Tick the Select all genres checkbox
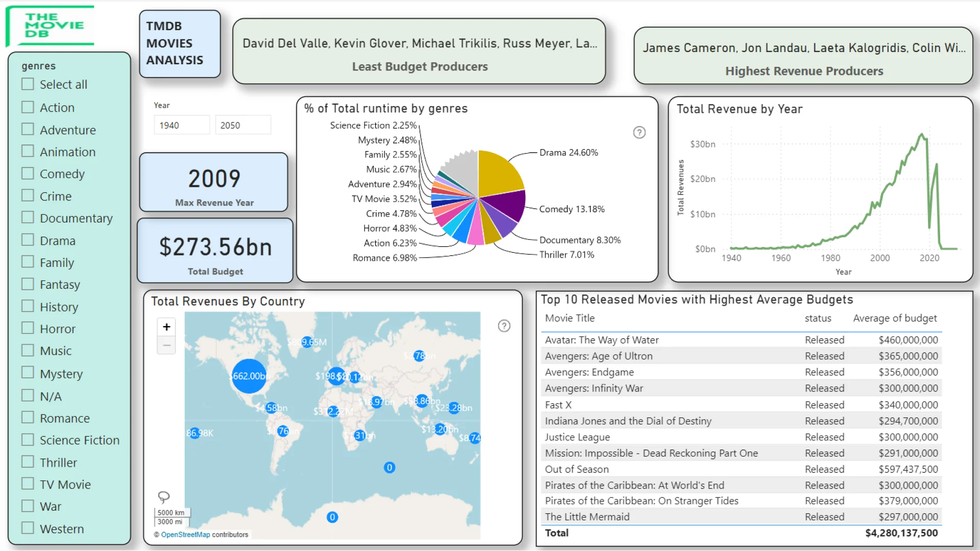The height and width of the screenshot is (551, 980). (x=28, y=84)
